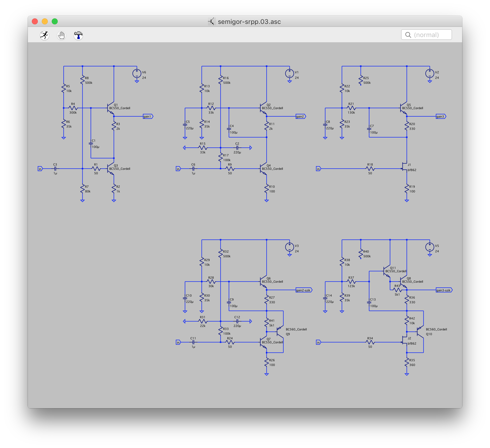The height and width of the screenshot is (448, 490).
Task: Click the yellow minimize window button
Action: click(45, 21)
